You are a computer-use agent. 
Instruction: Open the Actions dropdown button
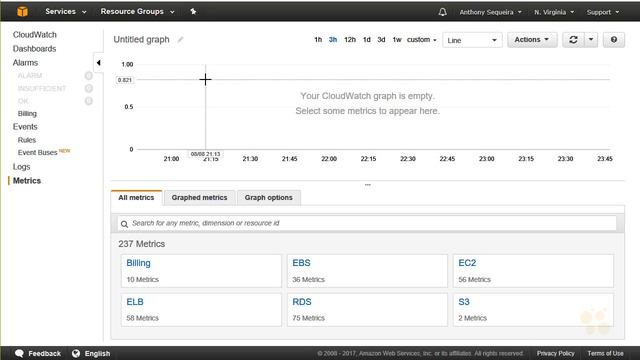coord(531,40)
